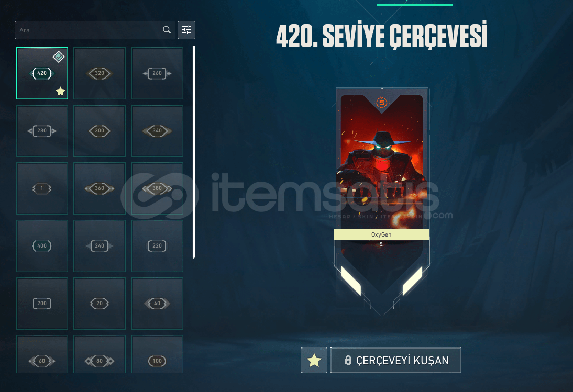573x392 pixels.
Task: Select the level 320 border icon
Action: tap(100, 73)
